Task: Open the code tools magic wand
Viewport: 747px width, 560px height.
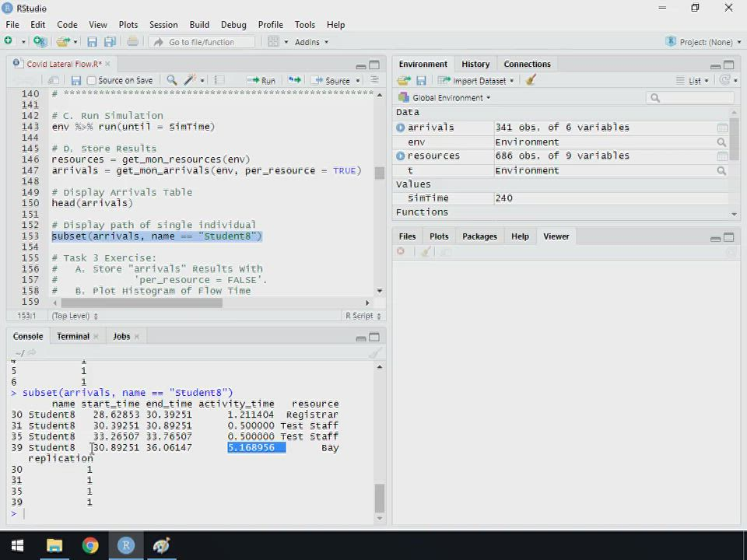Action: [190, 80]
